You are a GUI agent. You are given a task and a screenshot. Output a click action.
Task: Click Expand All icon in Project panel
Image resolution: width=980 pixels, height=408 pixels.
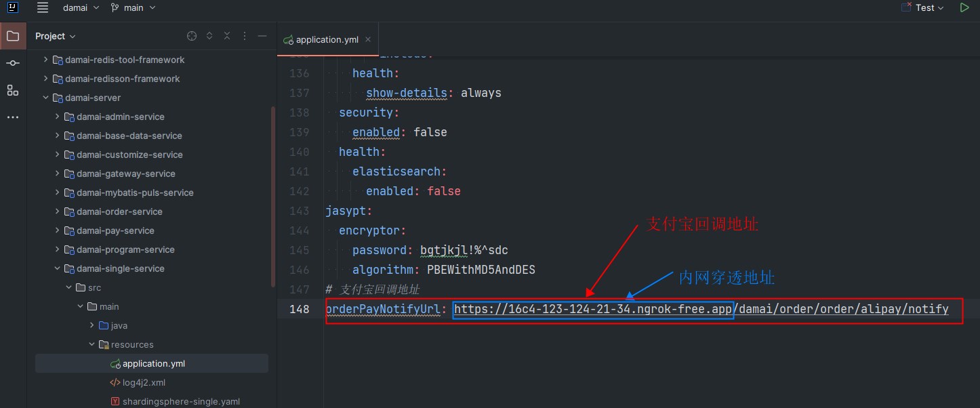point(209,36)
